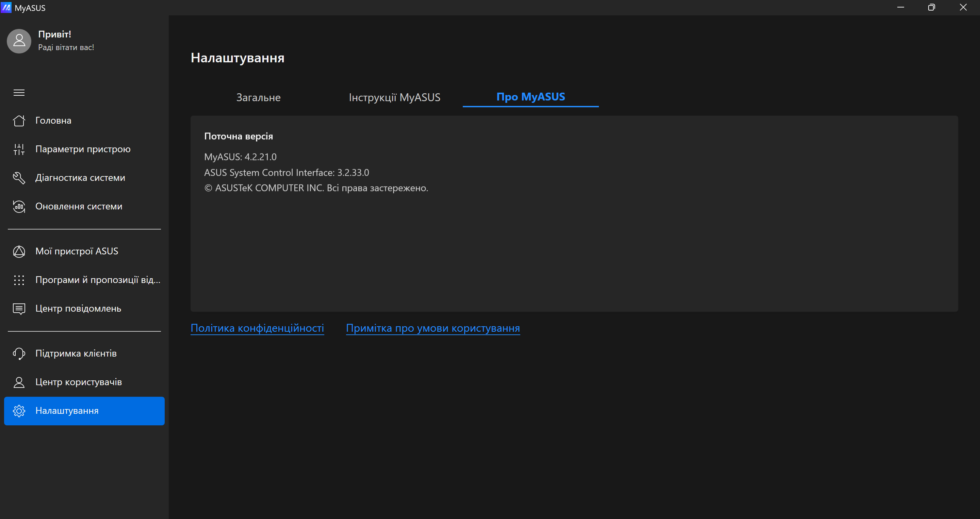Open Примітка про умови користування link
The image size is (980, 519).
(x=432, y=328)
